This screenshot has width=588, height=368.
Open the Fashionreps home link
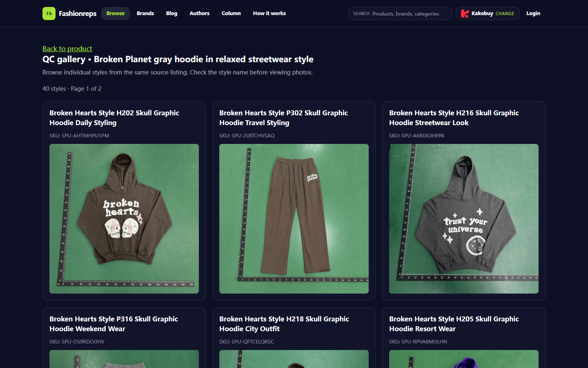pos(69,13)
